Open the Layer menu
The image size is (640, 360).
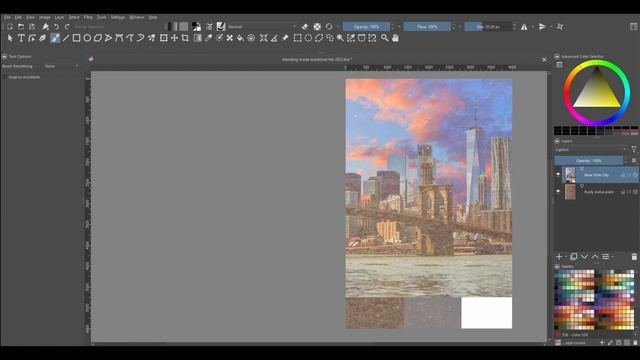click(59, 18)
